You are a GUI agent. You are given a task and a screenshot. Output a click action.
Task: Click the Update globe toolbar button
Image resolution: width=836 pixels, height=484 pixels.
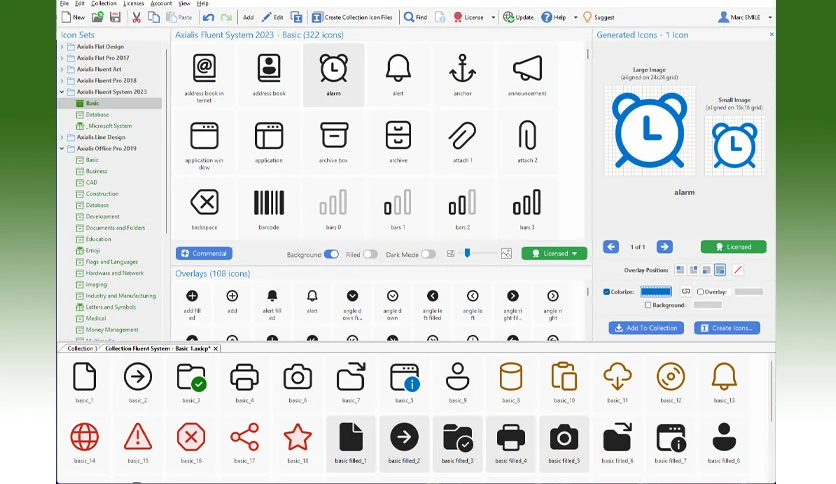(518, 17)
